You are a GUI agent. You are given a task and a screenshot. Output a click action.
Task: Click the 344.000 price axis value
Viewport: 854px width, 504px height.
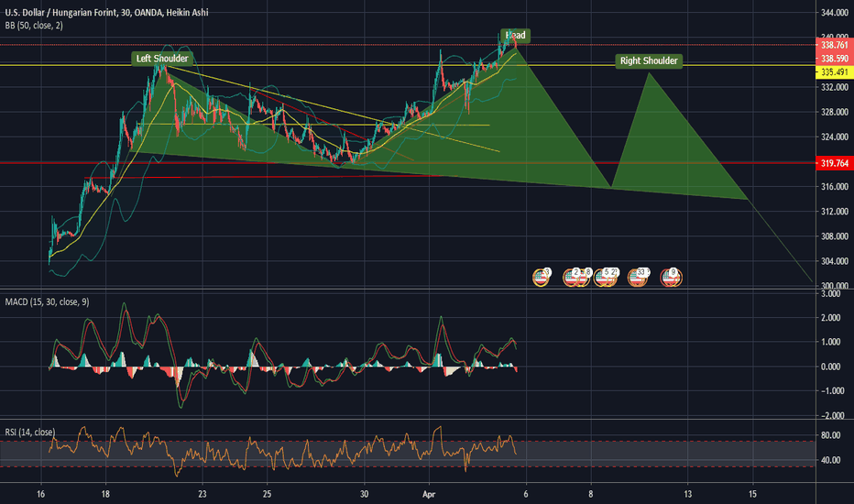(x=835, y=12)
